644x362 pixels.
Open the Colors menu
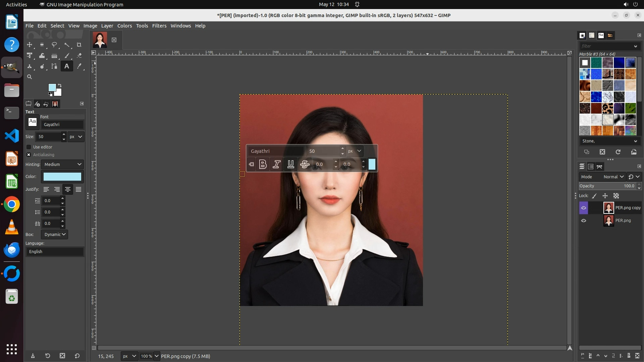click(124, 26)
